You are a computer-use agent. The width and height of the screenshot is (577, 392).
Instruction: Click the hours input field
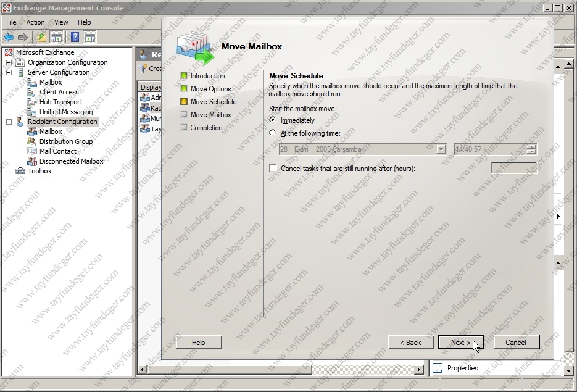click(513, 168)
